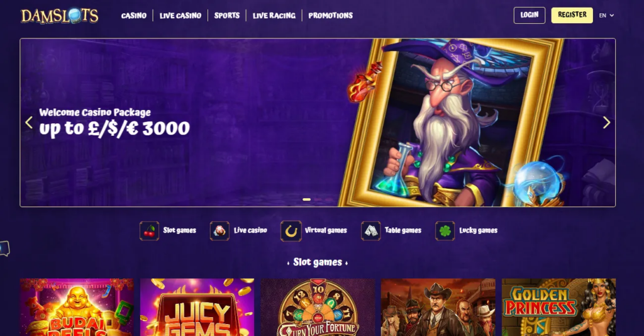This screenshot has width=644, height=336.
Task: Open the Live Casino menu item
Action: 180,16
